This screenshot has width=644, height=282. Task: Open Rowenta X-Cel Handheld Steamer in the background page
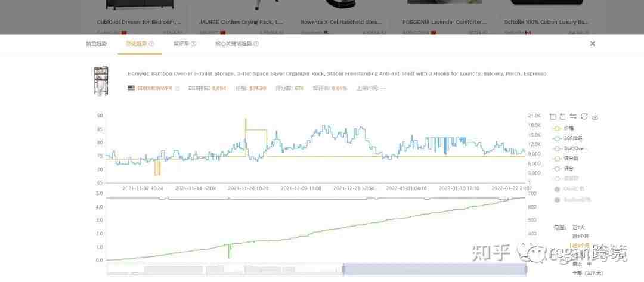tap(341, 22)
